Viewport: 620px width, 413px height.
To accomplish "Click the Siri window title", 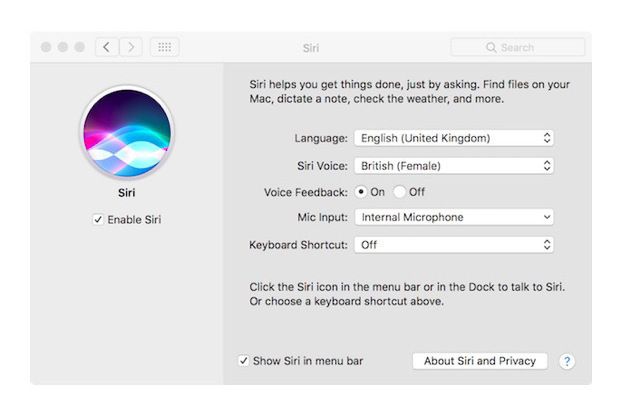I will coord(311,47).
